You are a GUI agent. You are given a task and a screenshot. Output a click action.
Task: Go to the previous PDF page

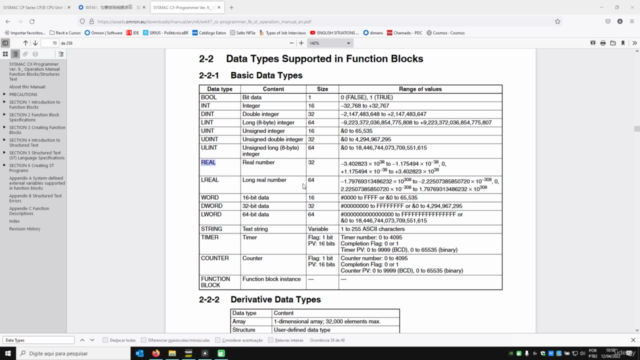coord(25,43)
